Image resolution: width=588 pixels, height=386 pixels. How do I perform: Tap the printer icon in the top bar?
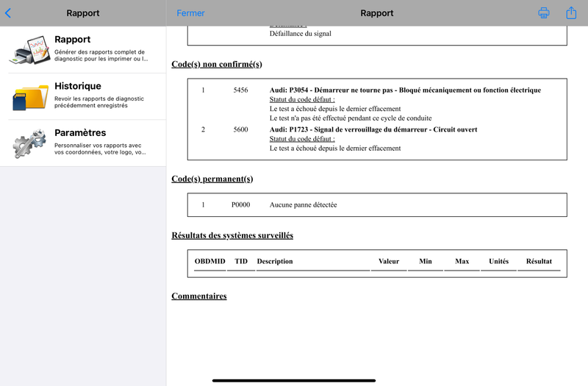[x=544, y=13]
